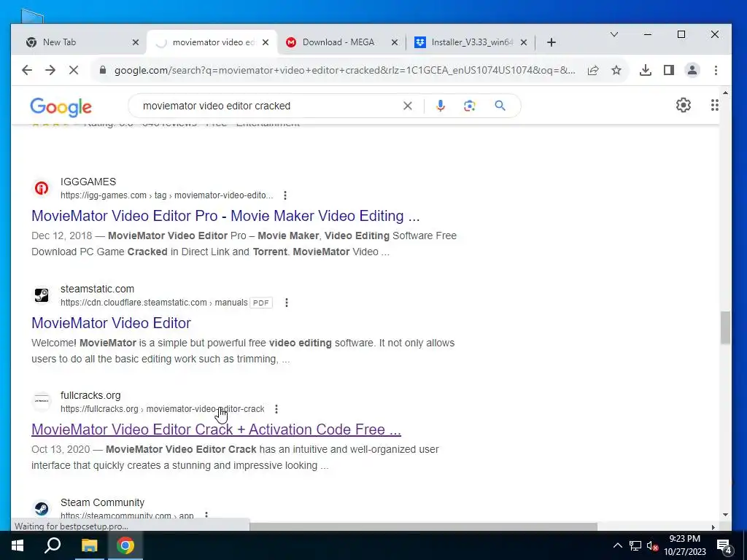Image resolution: width=747 pixels, height=560 pixels.
Task: Stop loading the page
Action: click(74, 71)
